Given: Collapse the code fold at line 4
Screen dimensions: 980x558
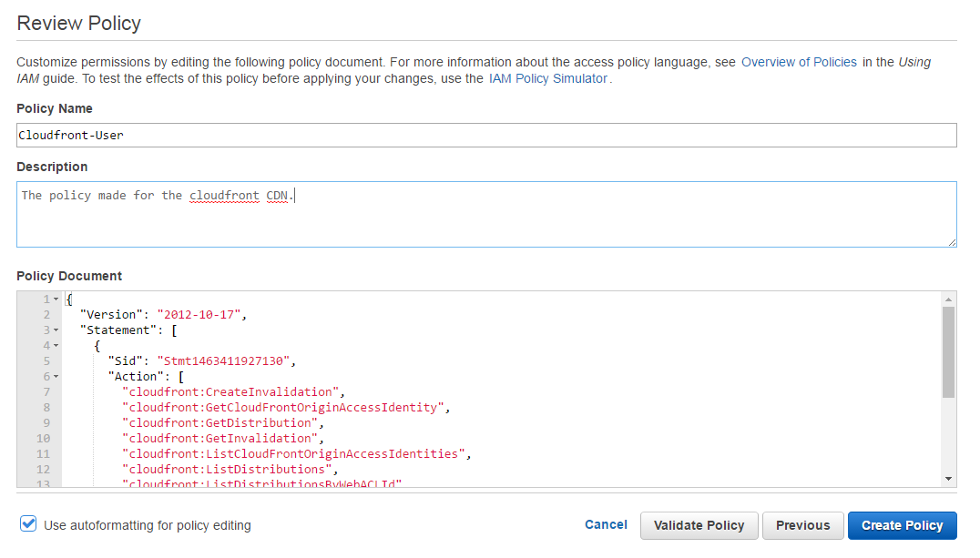Looking at the screenshot, I should point(56,346).
